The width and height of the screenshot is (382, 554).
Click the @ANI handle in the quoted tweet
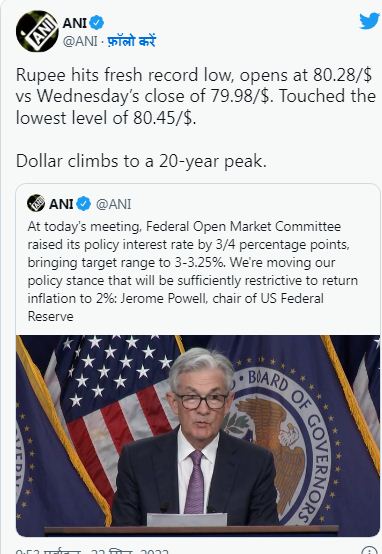(113, 204)
